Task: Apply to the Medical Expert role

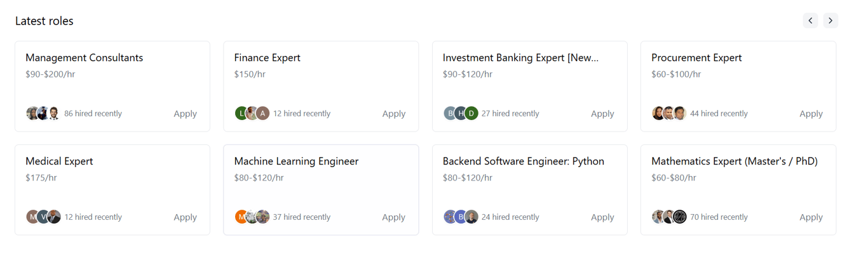Action: coord(185,217)
